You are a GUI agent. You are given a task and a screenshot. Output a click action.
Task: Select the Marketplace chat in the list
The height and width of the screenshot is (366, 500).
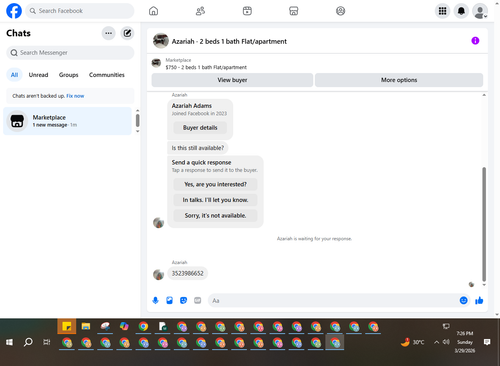67,121
